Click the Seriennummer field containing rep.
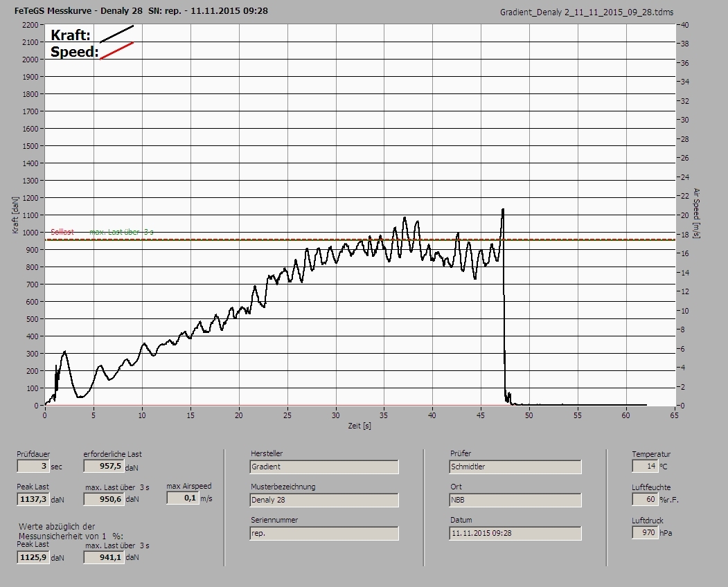 [323, 534]
